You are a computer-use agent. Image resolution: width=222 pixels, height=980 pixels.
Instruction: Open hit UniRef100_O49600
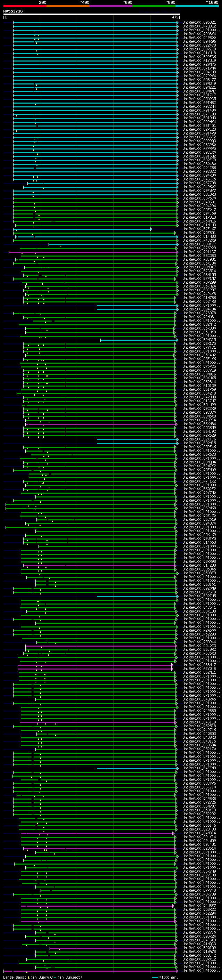199,38
